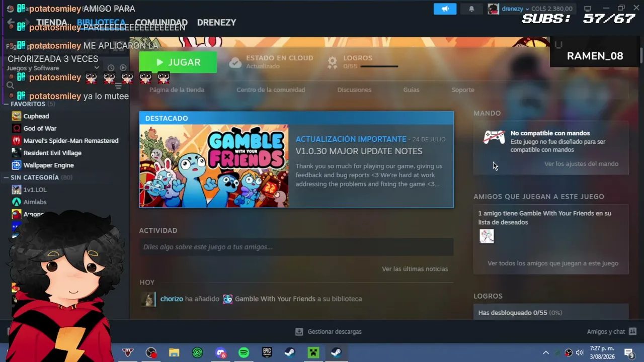The image size is (644, 362).
Task: Open the TIENDA tab
Action: [x=51, y=23]
